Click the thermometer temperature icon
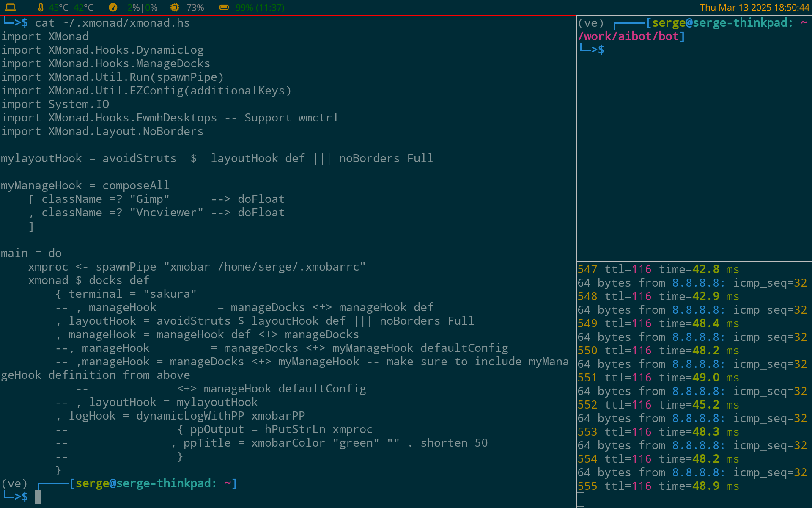Screen dimensions: 812x508 point(41,7)
